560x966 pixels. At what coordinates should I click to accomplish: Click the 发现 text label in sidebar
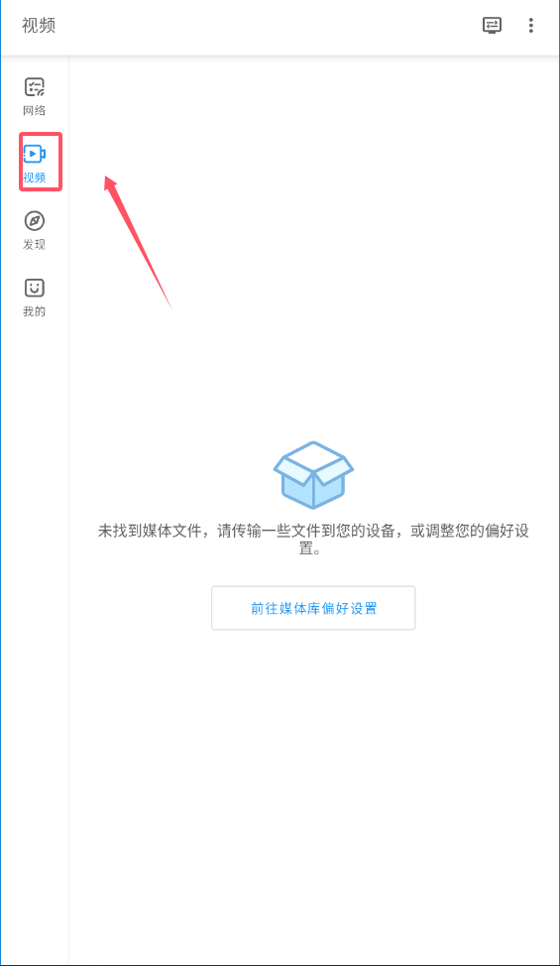(35, 245)
